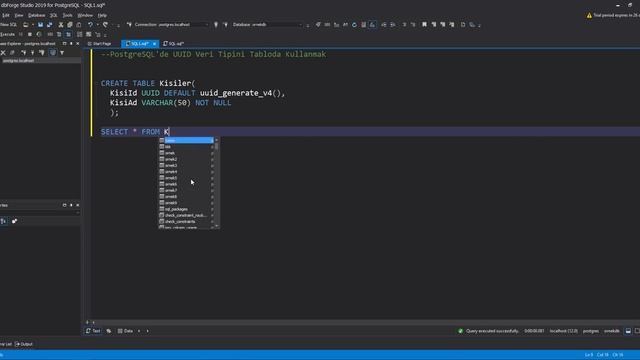Click the New SQL toolbar button
Image resolution: width=640 pixels, height=360 pixels.
(9, 24)
